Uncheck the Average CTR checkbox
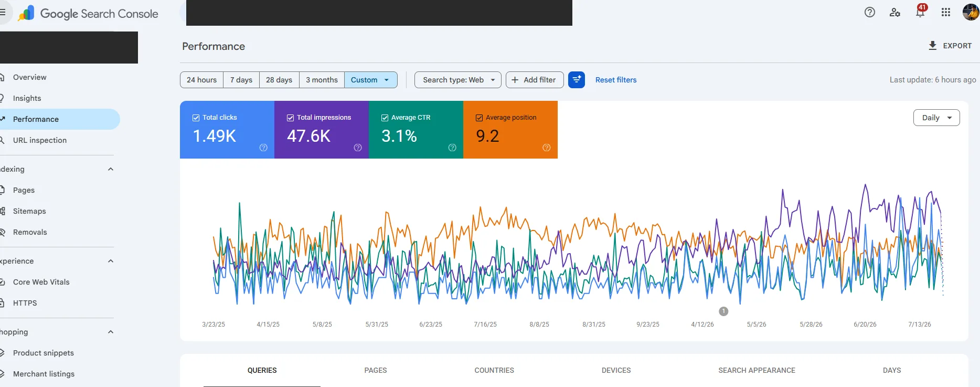Viewport: 980px width, 387px height. point(385,118)
